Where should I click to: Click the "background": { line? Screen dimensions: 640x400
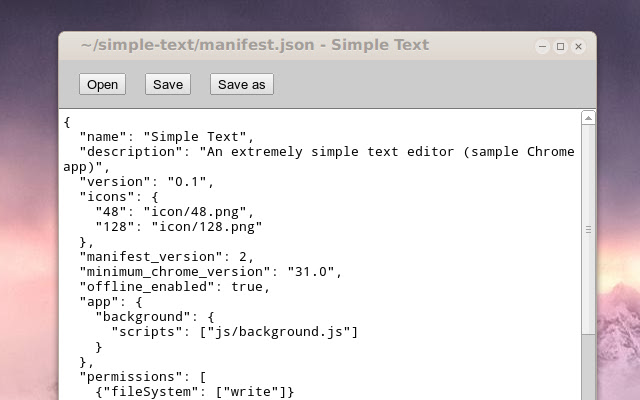tap(155, 317)
